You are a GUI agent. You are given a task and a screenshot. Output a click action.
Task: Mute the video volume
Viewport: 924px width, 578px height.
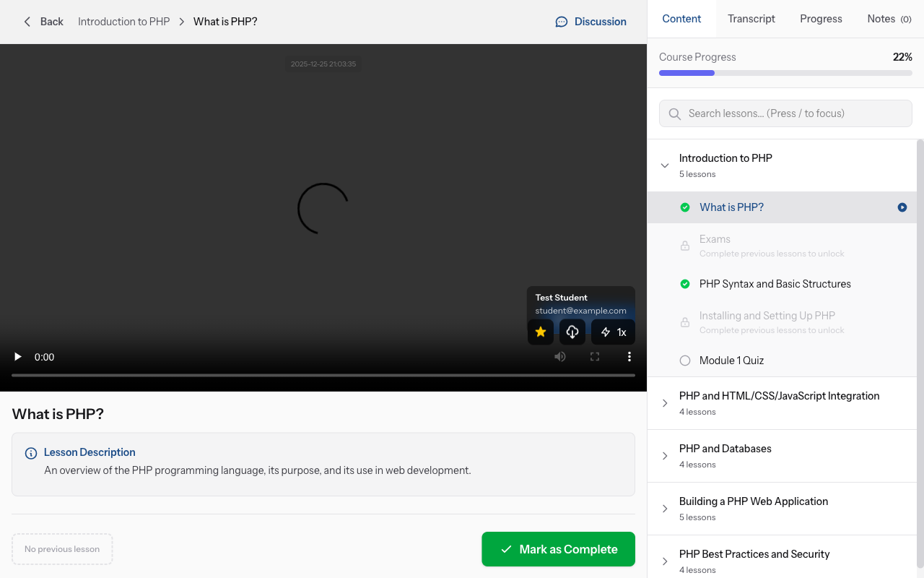[x=559, y=356]
